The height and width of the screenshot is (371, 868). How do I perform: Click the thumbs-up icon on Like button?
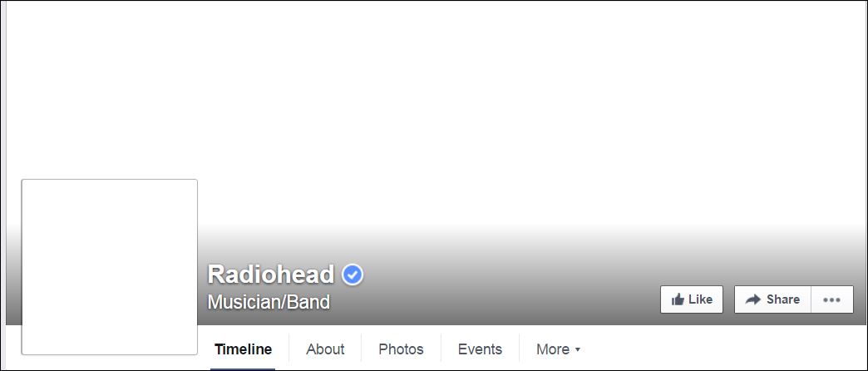click(x=678, y=299)
